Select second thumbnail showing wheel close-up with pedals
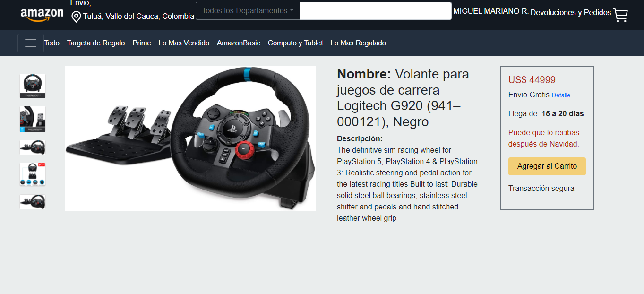This screenshot has height=294, width=644. (x=33, y=119)
